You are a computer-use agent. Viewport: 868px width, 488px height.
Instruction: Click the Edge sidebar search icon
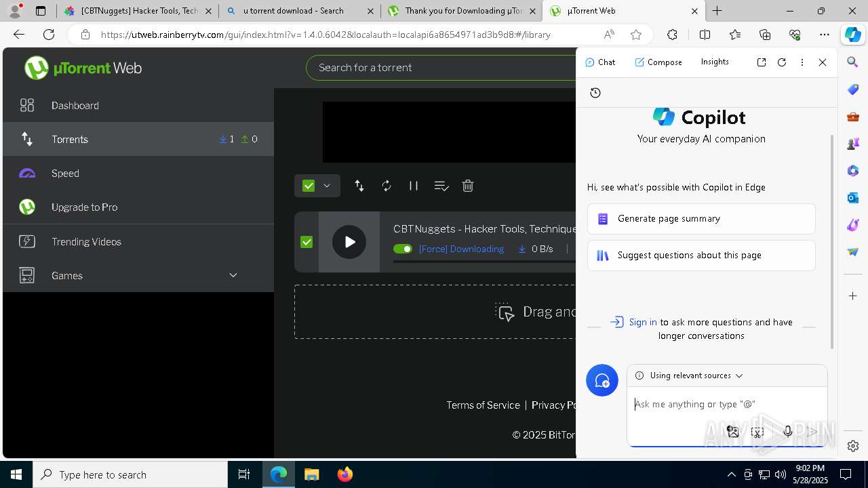(853, 62)
